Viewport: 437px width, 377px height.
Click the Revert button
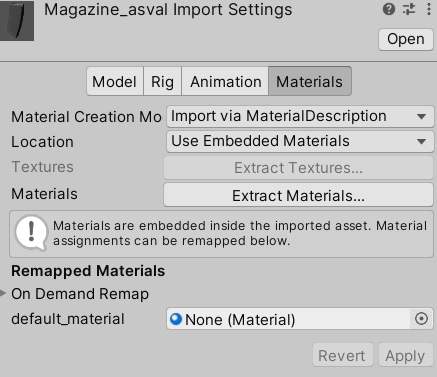pos(342,355)
